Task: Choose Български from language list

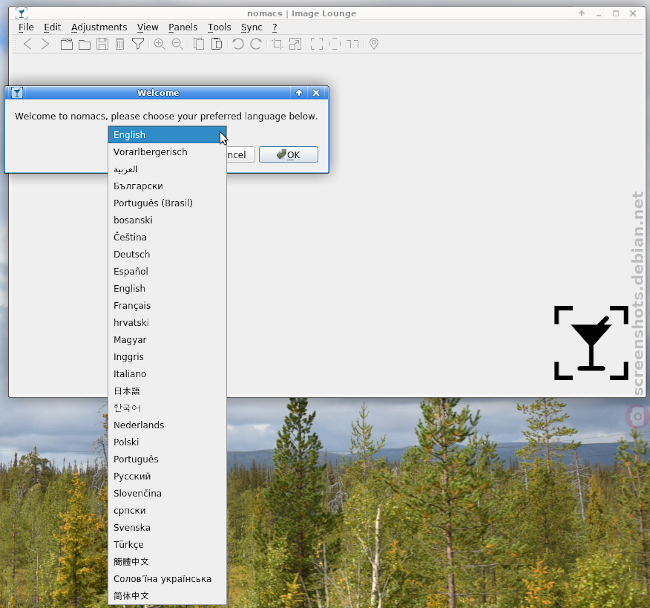Action: coord(167,186)
